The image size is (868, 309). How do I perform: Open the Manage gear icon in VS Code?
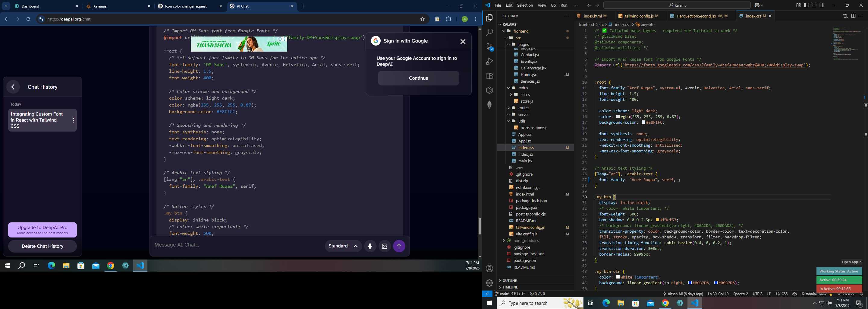[489, 283]
